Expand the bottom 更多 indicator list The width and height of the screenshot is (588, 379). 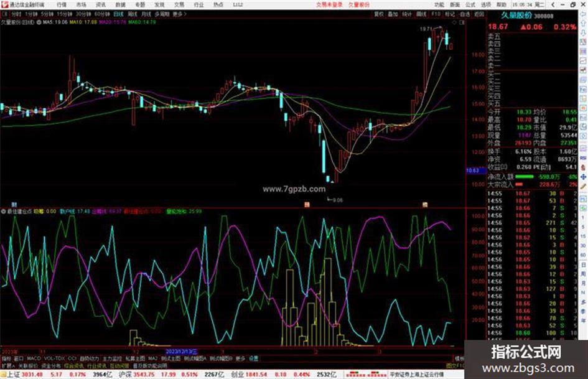click(240, 358)
